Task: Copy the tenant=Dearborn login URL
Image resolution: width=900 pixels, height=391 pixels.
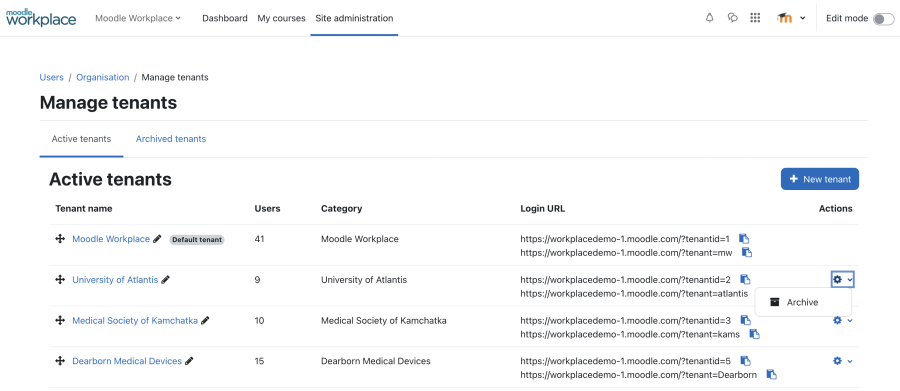Action: tap(772, 374)
